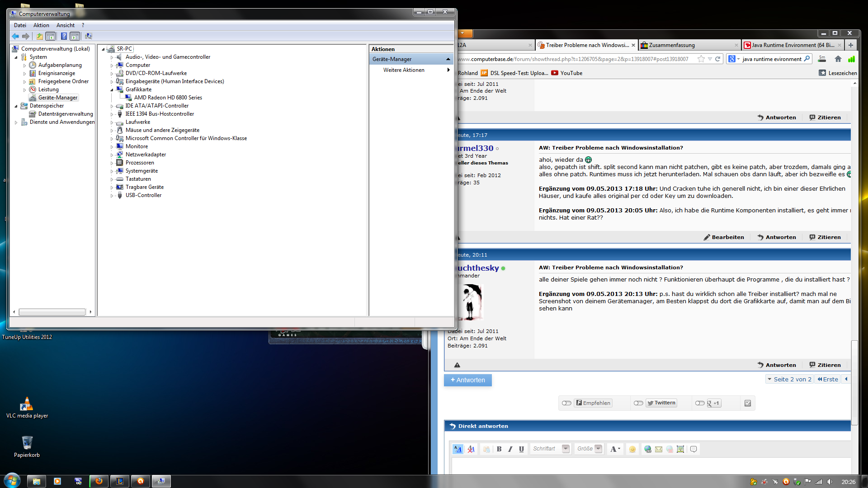Toggle the Twittern share switch

pos(638,403)
